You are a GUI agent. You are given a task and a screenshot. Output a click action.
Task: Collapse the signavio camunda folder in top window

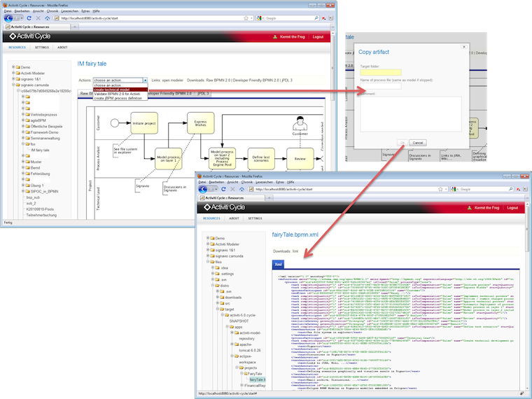13,85
